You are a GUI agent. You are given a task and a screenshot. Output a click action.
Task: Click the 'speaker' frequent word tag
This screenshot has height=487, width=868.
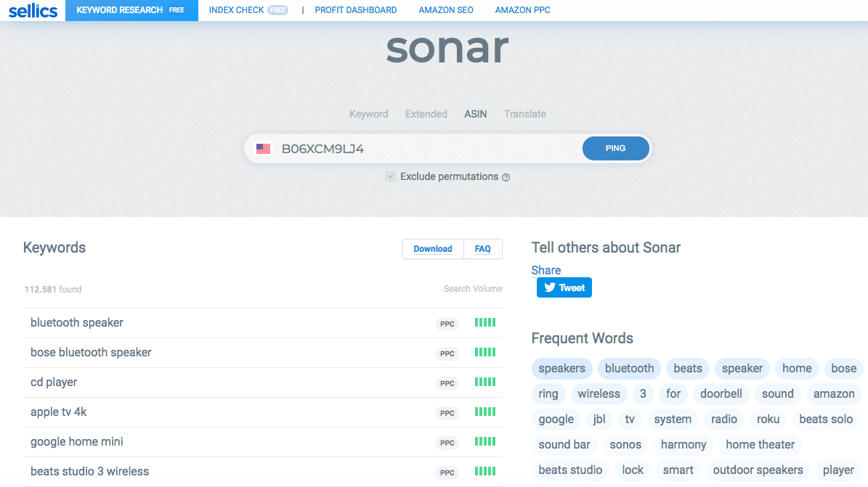(x=742, y=369)
